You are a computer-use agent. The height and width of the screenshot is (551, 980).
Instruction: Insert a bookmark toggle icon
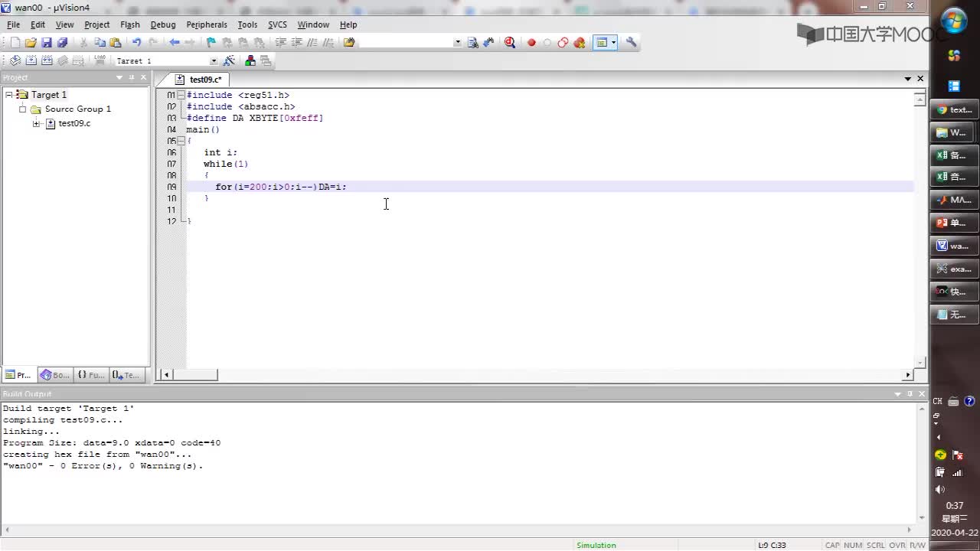(211, 43)
